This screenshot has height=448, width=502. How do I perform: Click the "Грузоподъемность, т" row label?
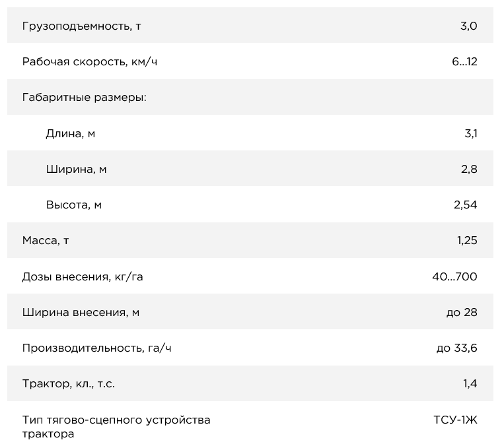click(81, 26)
